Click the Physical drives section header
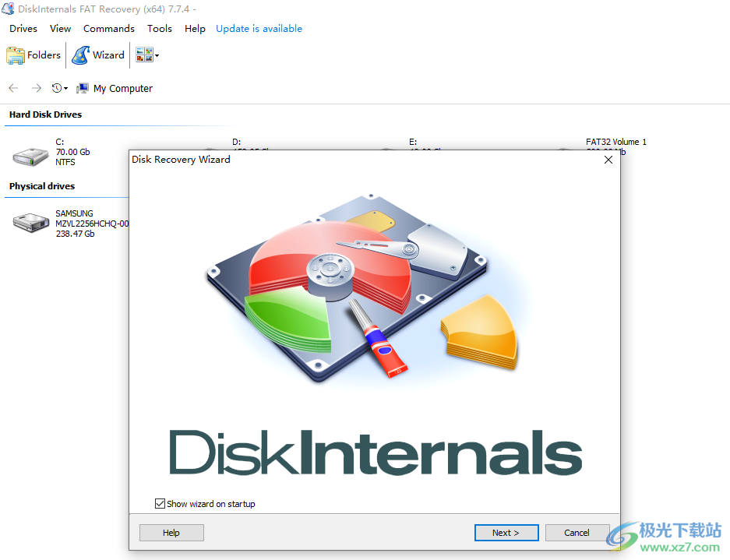Screen dimensions: 730x560 tap(42, 186)
